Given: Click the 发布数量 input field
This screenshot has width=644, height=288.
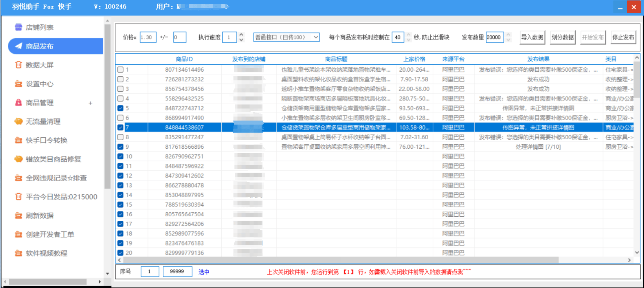Looking at the screenshot, I should [495, 37].
